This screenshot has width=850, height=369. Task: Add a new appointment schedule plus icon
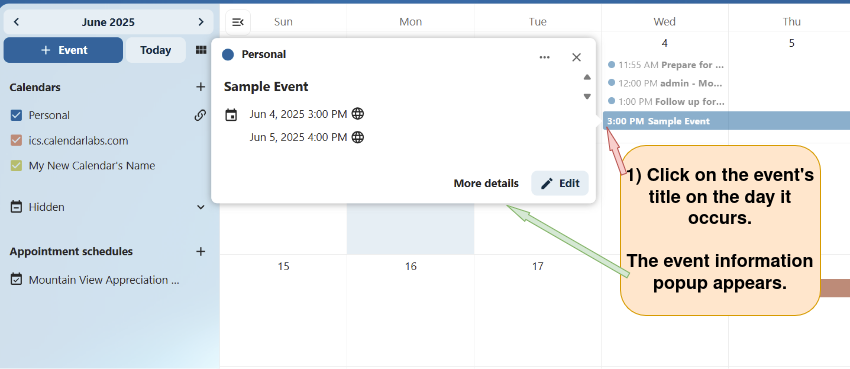[x=201, y=251]
